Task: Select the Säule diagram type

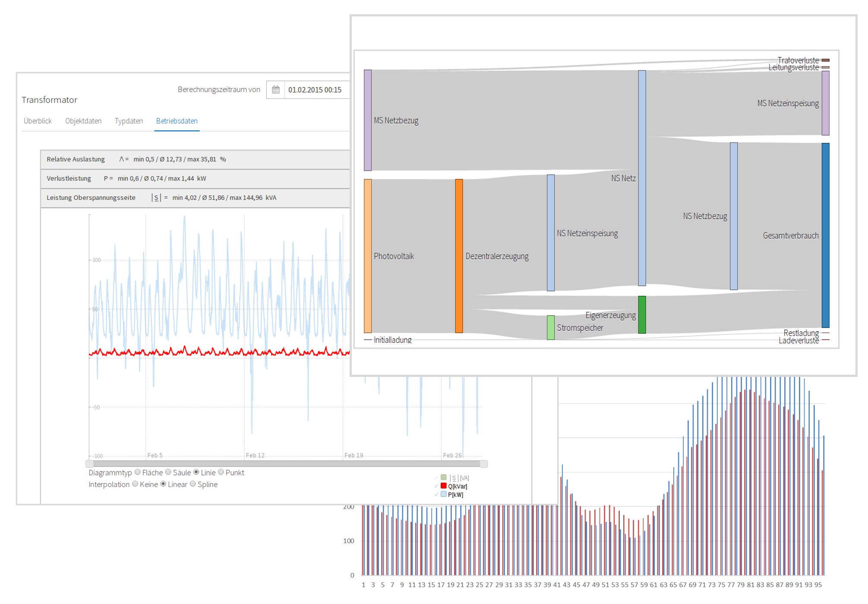Action: [168, 472]
